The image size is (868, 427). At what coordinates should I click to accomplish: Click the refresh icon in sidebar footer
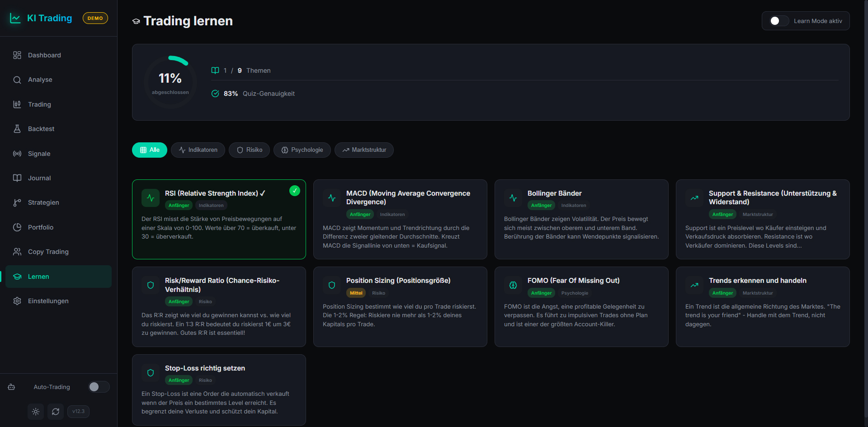tap(56, 412)
